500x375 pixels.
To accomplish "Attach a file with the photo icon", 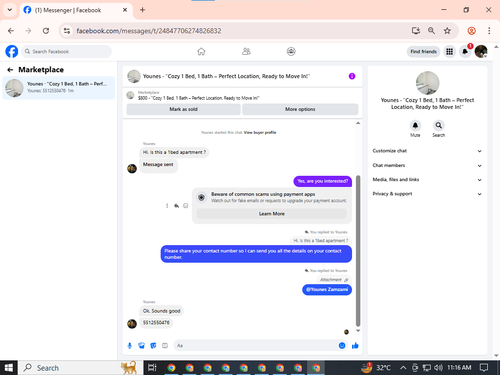I will [142, 346].
